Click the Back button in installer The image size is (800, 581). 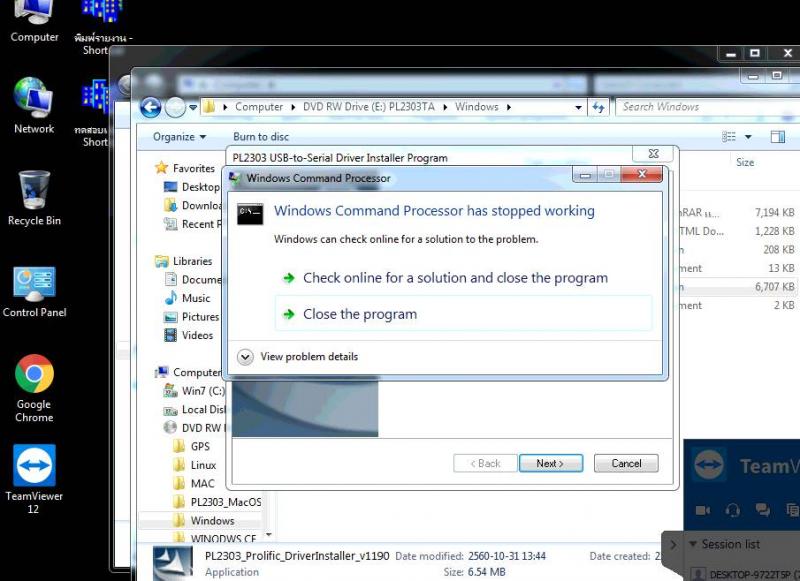pos(485,464)
